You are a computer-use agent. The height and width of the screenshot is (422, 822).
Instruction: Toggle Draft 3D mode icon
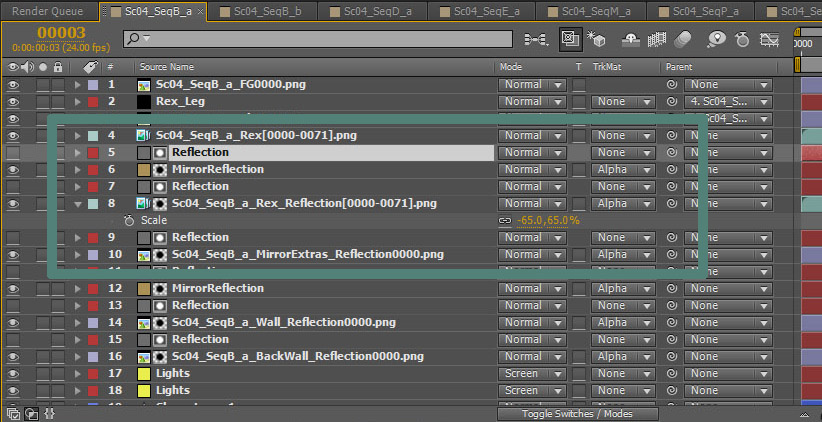point(571,39)
